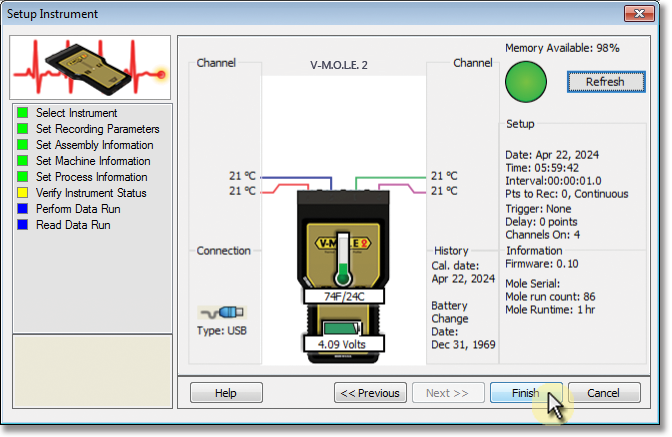
Task: Open Help for instrument setup
Action: coord(226,392)
